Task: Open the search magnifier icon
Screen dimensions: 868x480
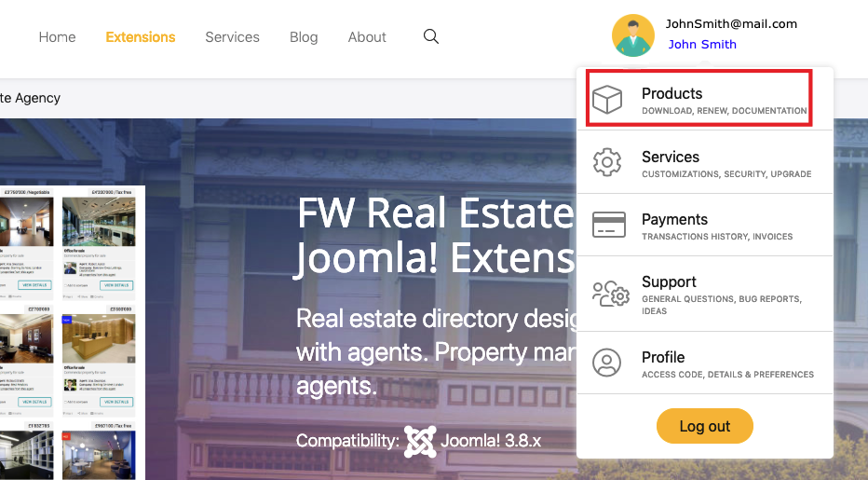Action: pos(430,36)
